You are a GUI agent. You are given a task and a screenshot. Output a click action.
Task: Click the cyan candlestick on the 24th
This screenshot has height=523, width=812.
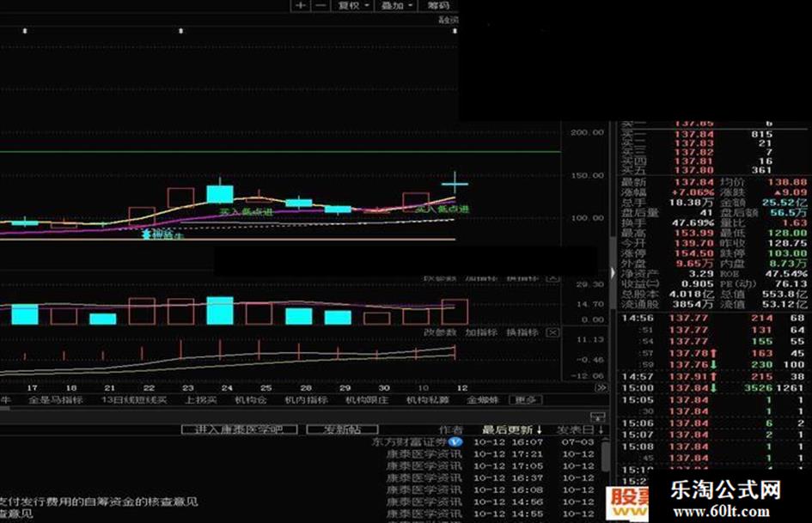coord(220,194)
